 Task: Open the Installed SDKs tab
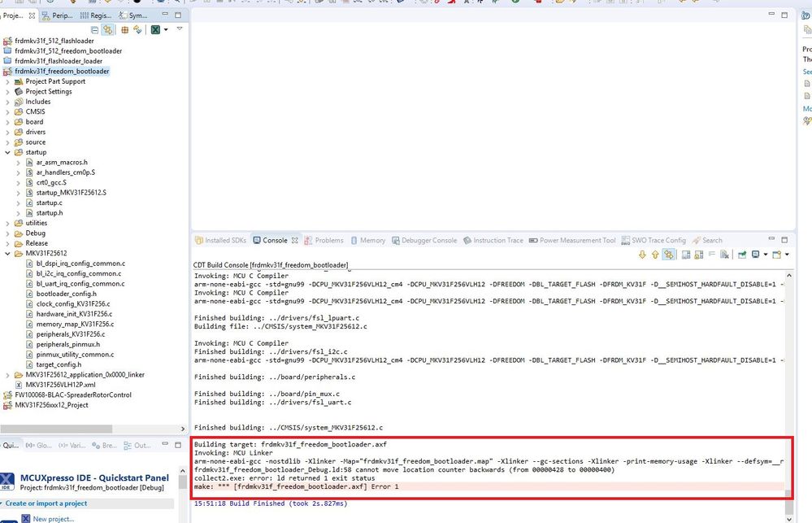220,241
